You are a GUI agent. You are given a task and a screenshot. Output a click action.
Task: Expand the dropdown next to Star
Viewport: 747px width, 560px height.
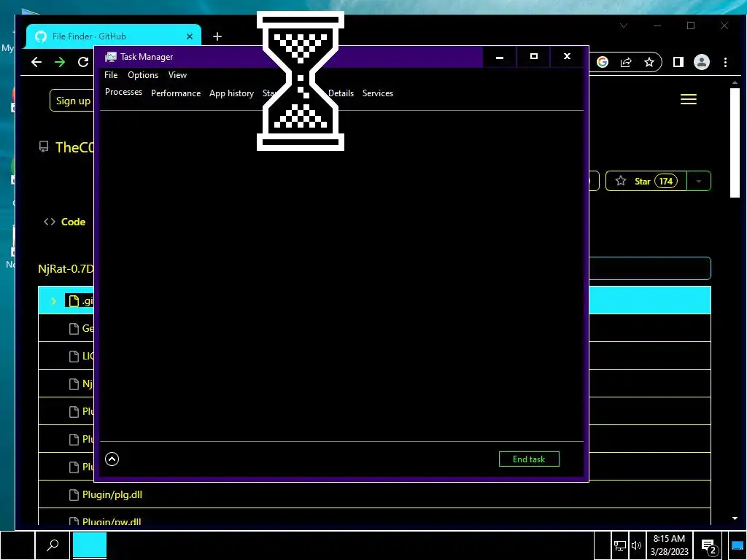pyautogui.click(x=699, y=181)
